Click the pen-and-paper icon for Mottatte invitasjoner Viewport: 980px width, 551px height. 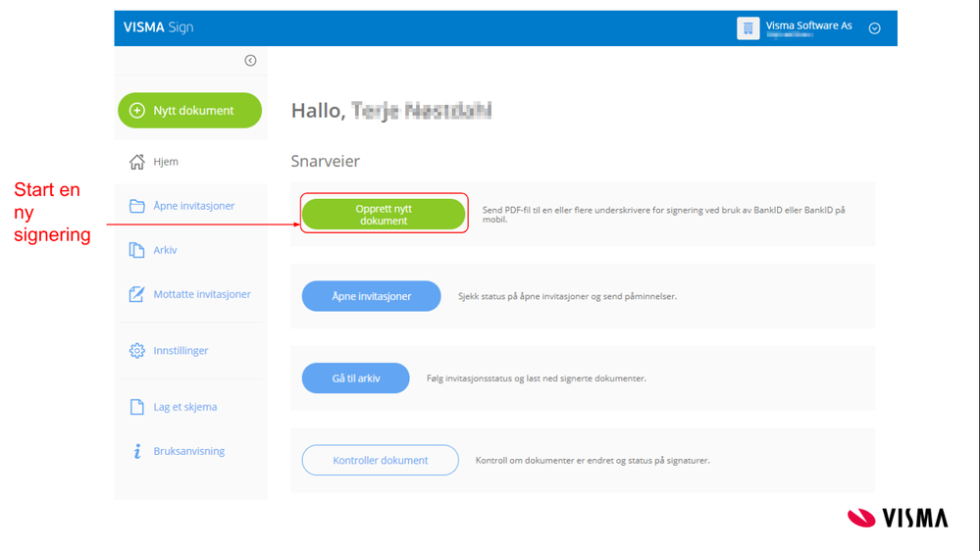tap(137, 294)
